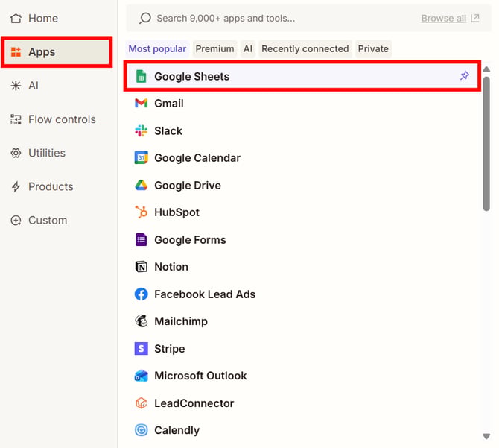Click the Google Forms purple icon
This screenshot has width=499, height=448.
(142, 240)
